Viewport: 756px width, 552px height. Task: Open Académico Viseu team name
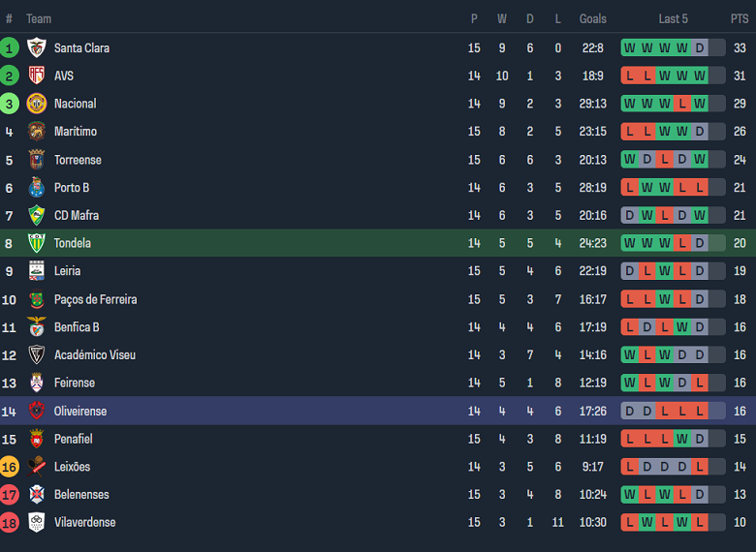[x=95, y=354]
